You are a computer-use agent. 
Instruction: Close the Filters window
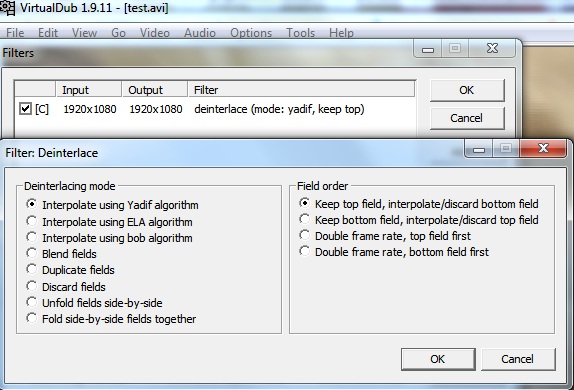(x=492, y=48)
